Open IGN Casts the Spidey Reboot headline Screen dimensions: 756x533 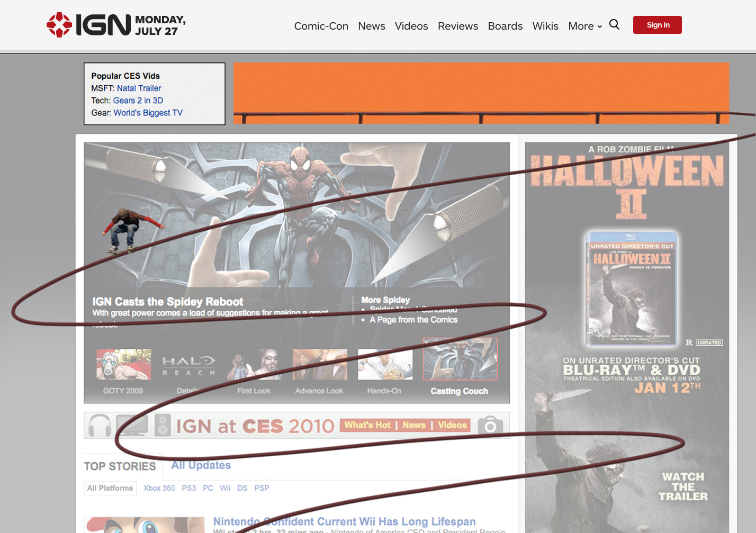tap(168, 302)
